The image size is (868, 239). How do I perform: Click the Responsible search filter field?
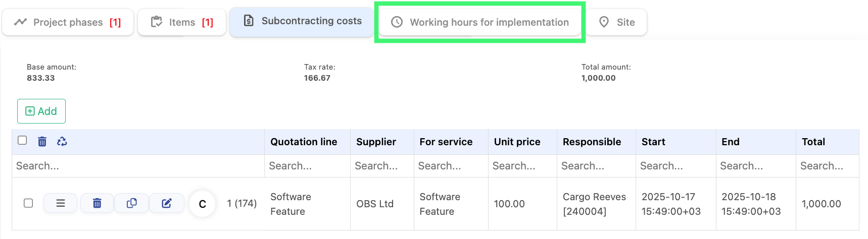(596, 166)
